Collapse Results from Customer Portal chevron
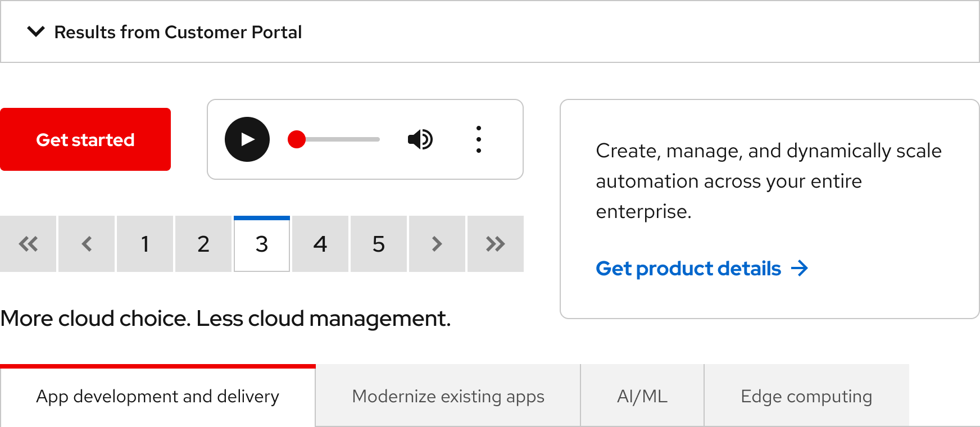This screenshot has width=980, height=427. pyautogui.click(x=36, y=31)
